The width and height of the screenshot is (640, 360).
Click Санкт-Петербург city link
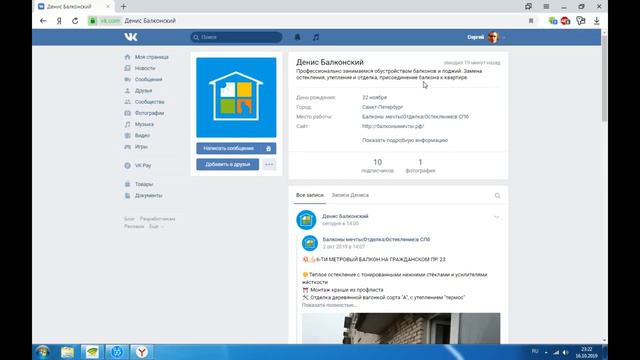(382, 107)
